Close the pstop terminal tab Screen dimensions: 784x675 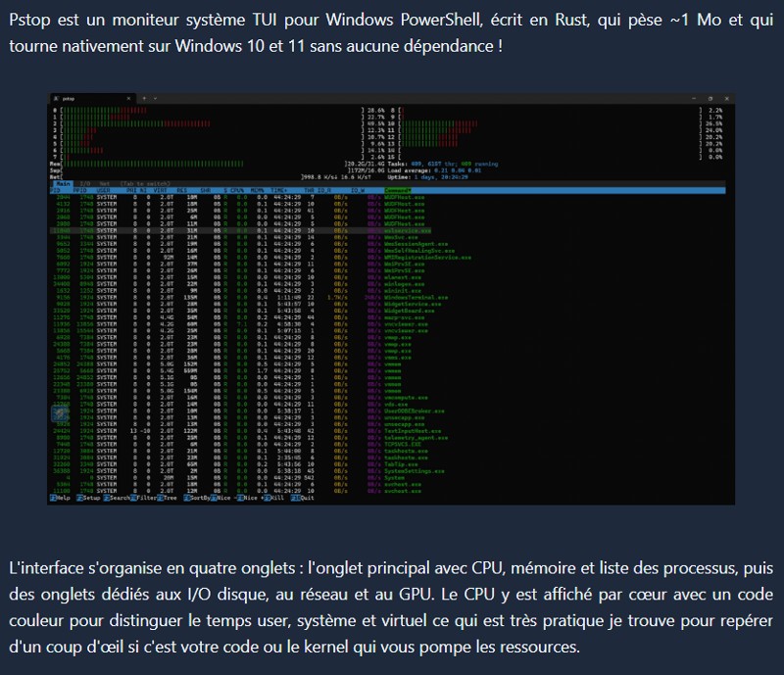click(128, 99)
